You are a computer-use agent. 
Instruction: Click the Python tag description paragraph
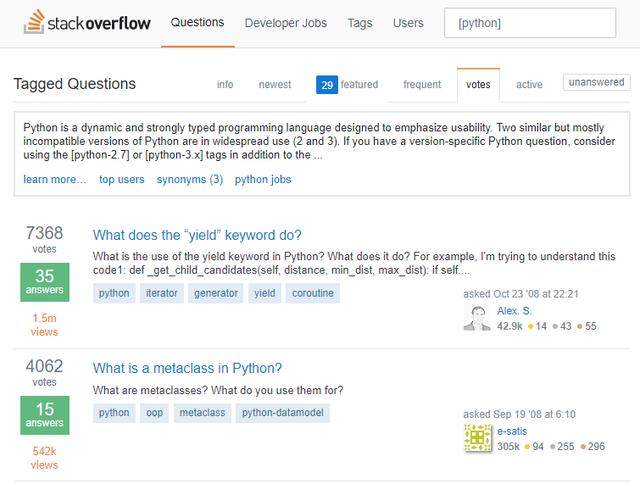[x=319, y=141]
